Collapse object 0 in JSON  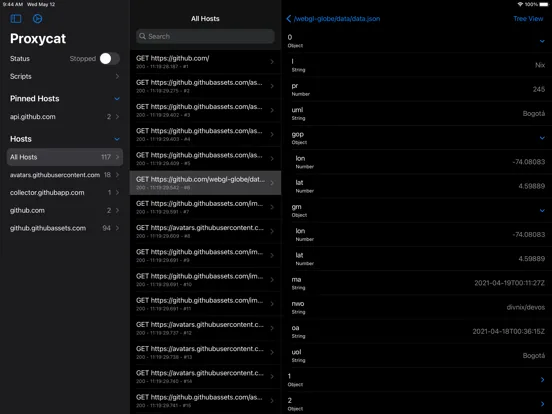542,41
